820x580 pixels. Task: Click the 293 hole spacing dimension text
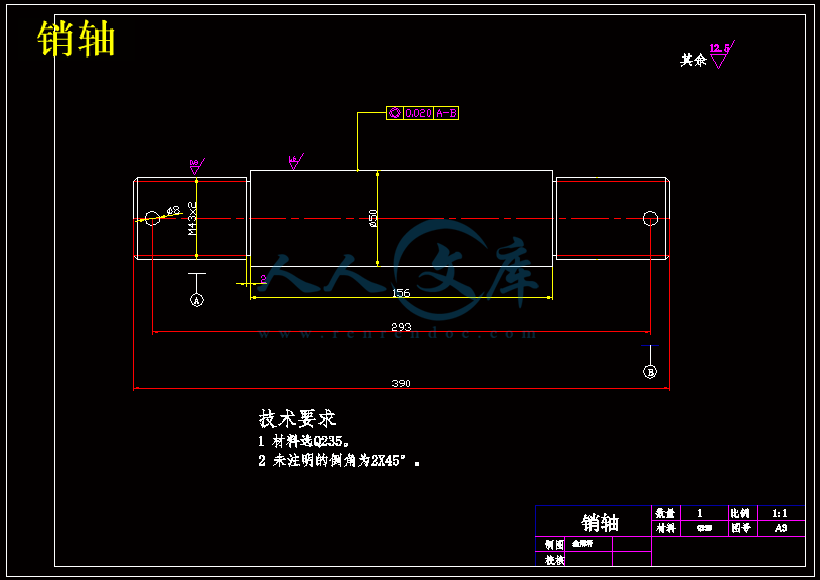pyautogui.click(x=401, y=327)
